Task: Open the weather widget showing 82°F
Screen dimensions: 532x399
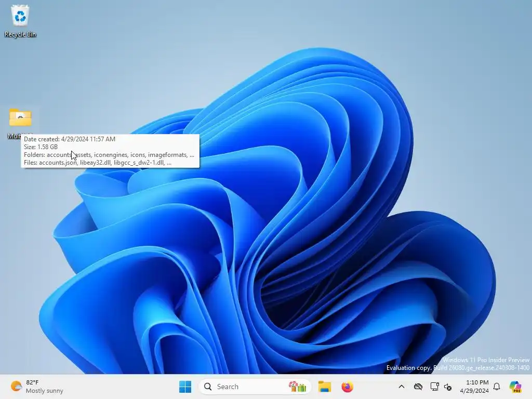Action: coord(37,387)
